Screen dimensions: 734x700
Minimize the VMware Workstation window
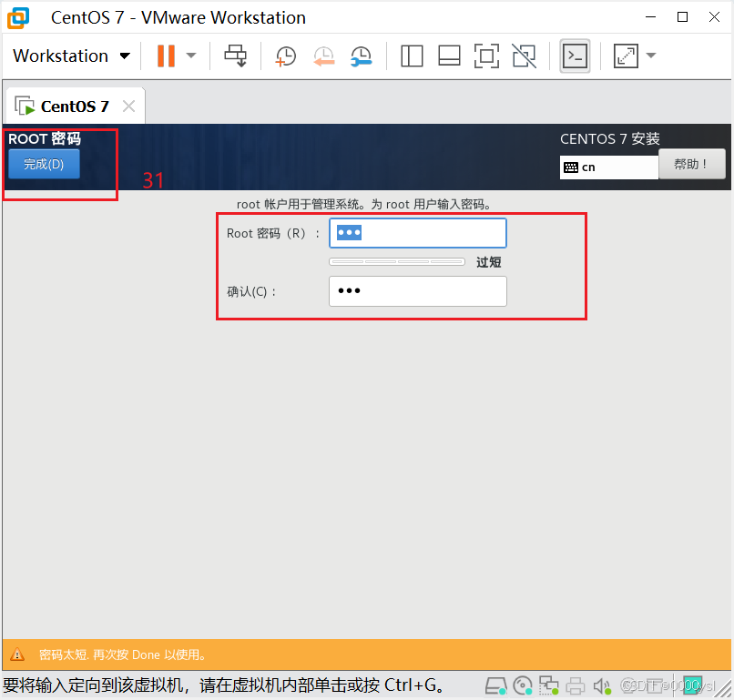651,17
